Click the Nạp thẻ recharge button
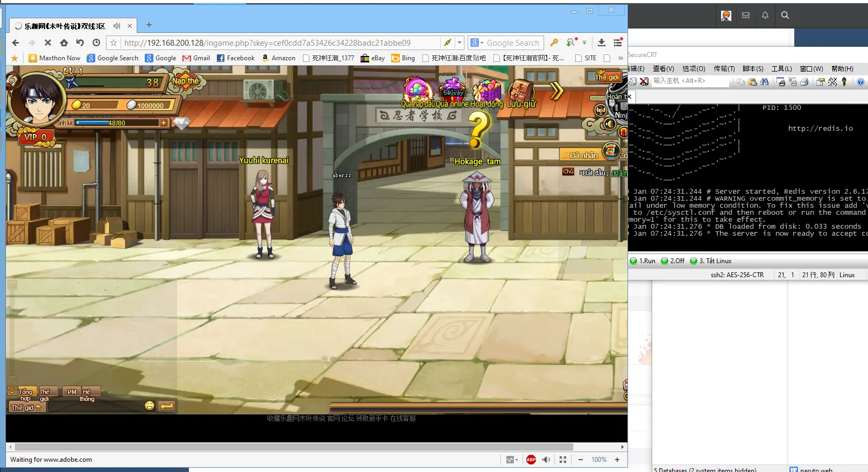868x472 pixels. (x=185, y=81)
